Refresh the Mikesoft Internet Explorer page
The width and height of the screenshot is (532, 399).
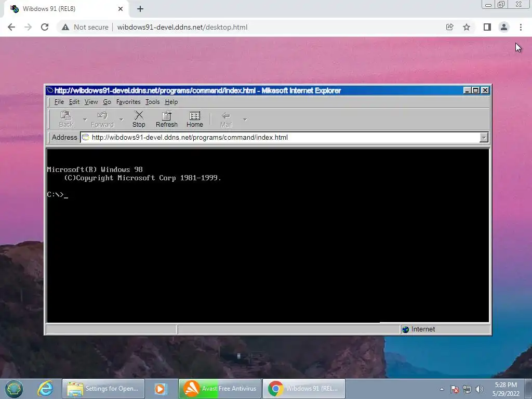click(x=167, y=119)
